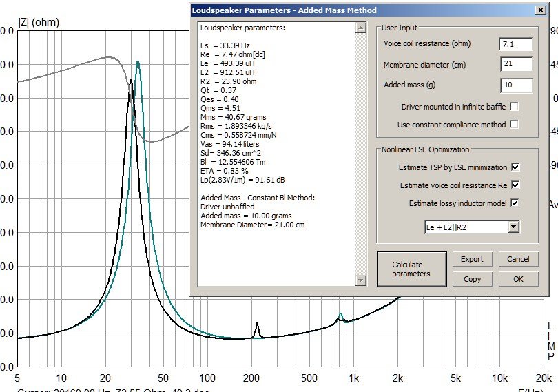Image resolution: width=558 pixels, height=392 pixels.
Task: Select the R2 = 23.90 ohm line
Action: pos(229,81)
